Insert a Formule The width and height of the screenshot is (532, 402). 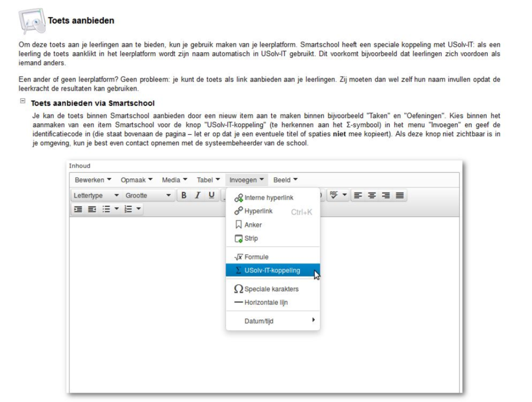tap(273, 257)
